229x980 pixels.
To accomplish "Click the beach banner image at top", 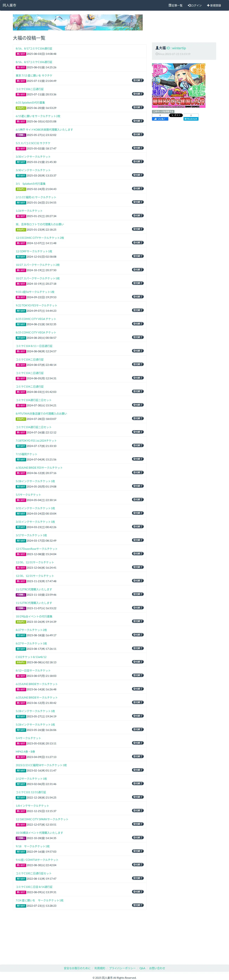I will click(78, 22).
